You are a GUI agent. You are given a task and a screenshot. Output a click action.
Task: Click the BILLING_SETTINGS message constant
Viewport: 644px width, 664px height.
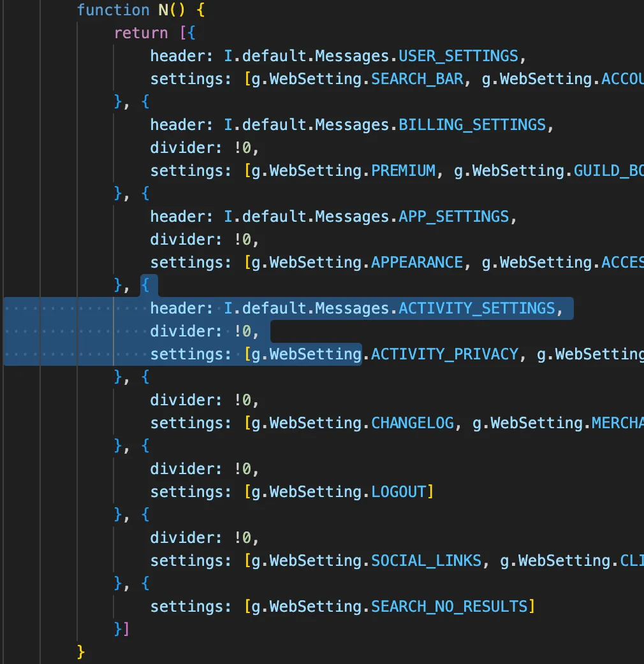pos(473,124)
